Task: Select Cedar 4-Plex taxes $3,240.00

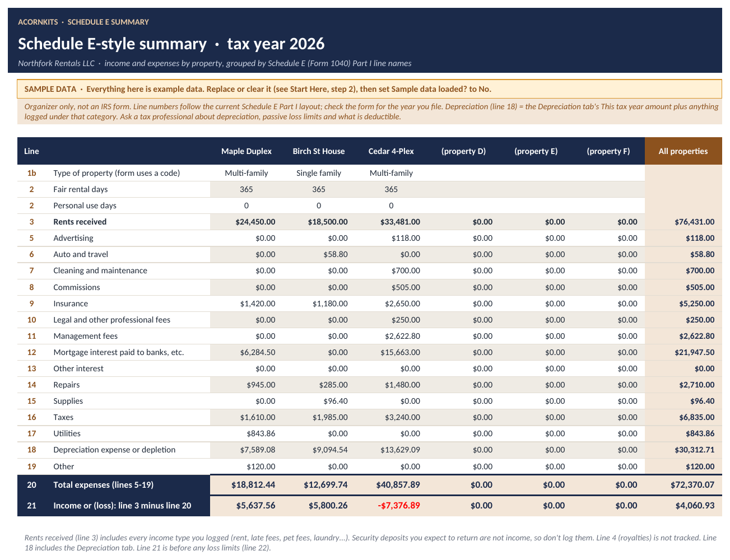Action: 391,417
